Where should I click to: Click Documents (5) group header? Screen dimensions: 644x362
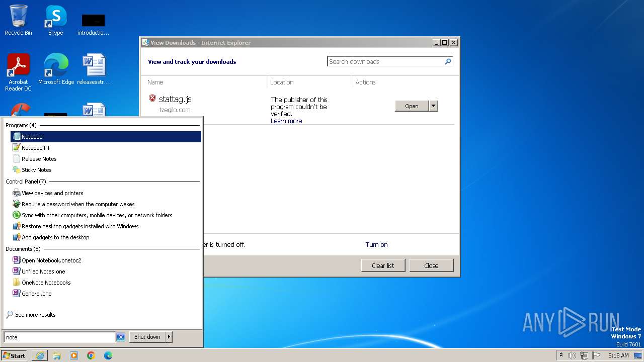(23, 249)
